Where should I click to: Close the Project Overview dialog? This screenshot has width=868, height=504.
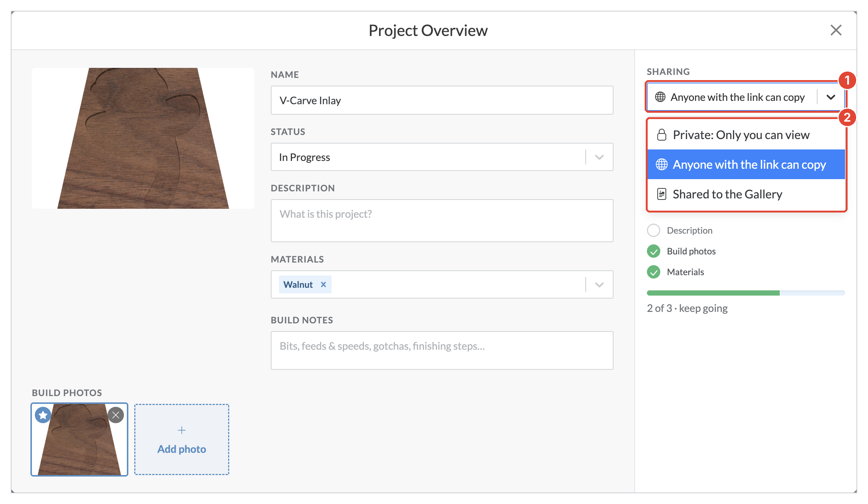(x=836, y=30)
